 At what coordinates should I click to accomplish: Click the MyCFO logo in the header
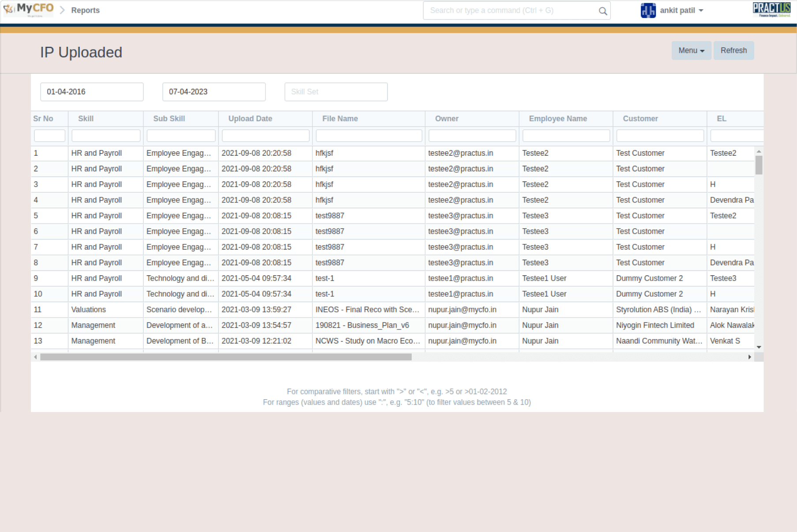(28, 10)
